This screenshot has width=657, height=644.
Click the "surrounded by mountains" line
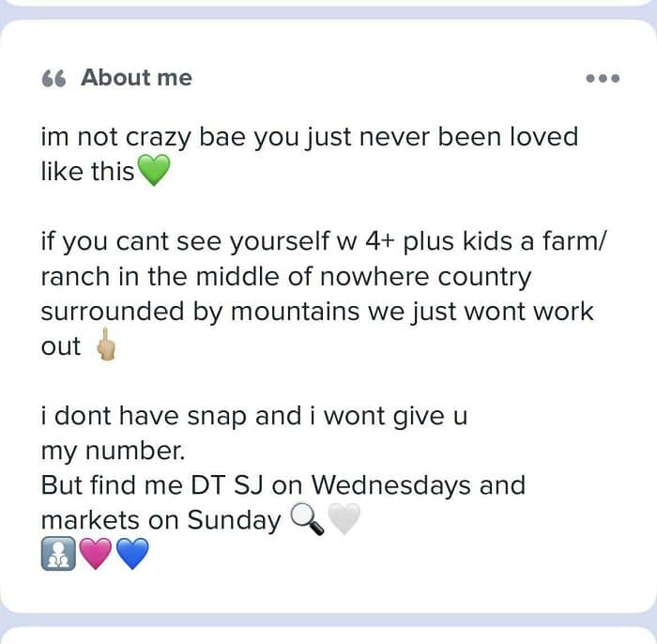(316, 312)
